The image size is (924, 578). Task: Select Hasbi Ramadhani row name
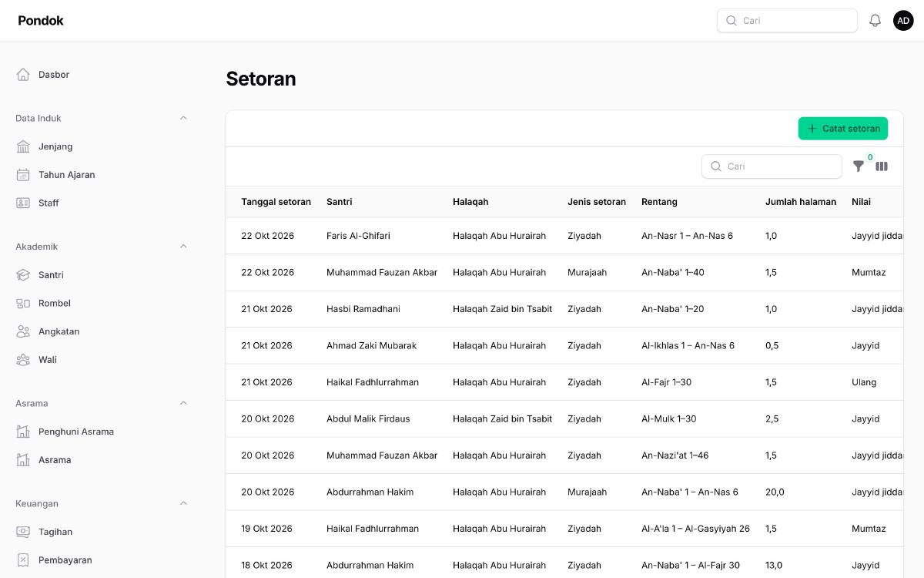pyautogui.click(x=363, y=309)
